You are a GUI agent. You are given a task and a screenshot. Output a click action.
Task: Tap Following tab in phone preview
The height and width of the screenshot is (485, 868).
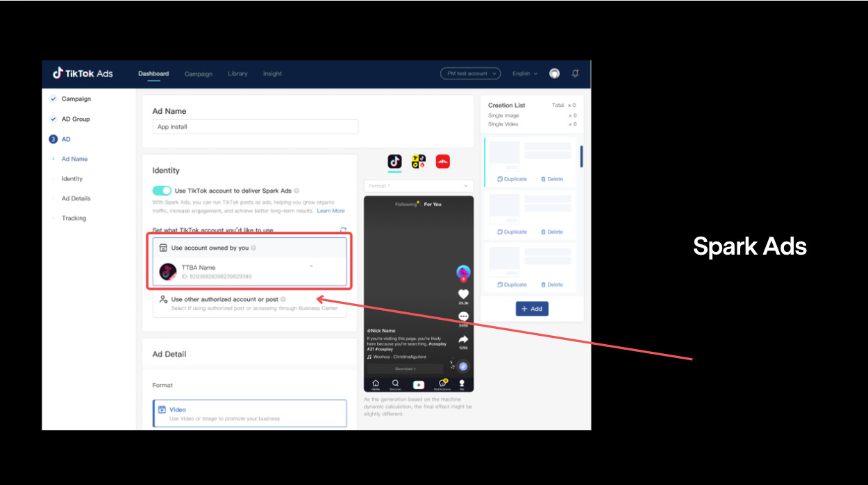pos(406,204)
